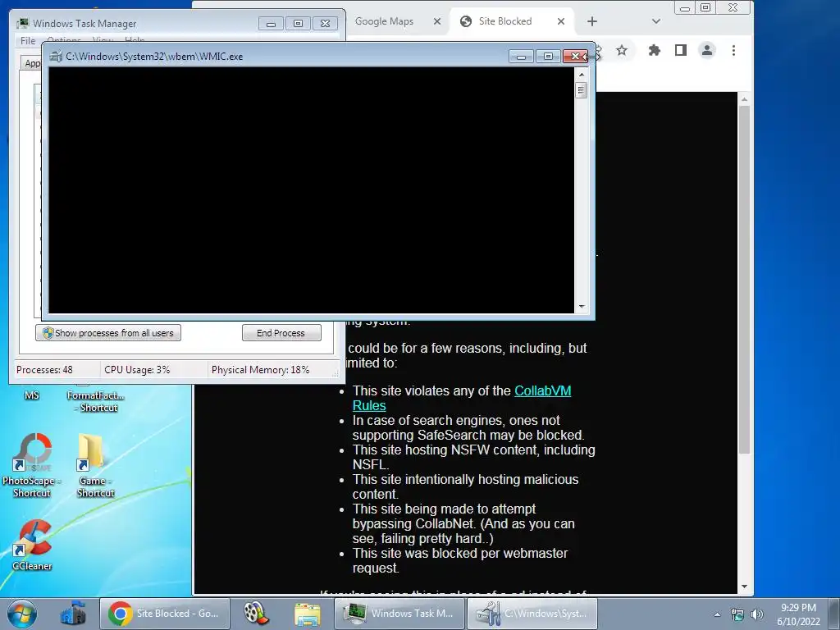The width and height of the screenshot is (840, 630).
Task: Minimize the Task Manager window
Action: (x=271, y=24)
